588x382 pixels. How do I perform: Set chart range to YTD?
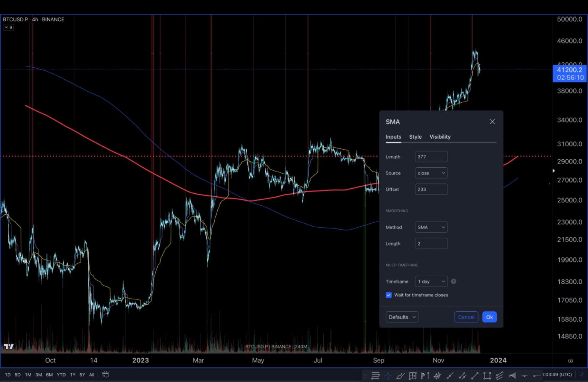tap(61, 375)
